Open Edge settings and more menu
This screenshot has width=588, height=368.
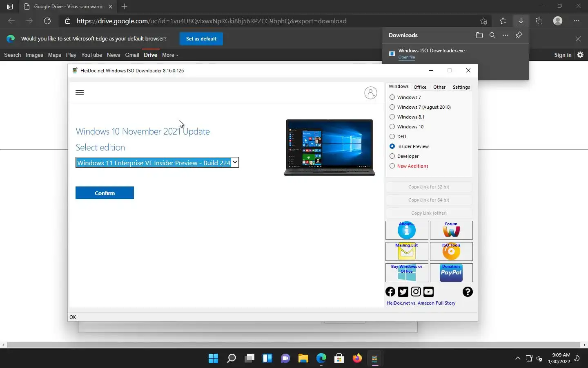(x=577, y=21)
